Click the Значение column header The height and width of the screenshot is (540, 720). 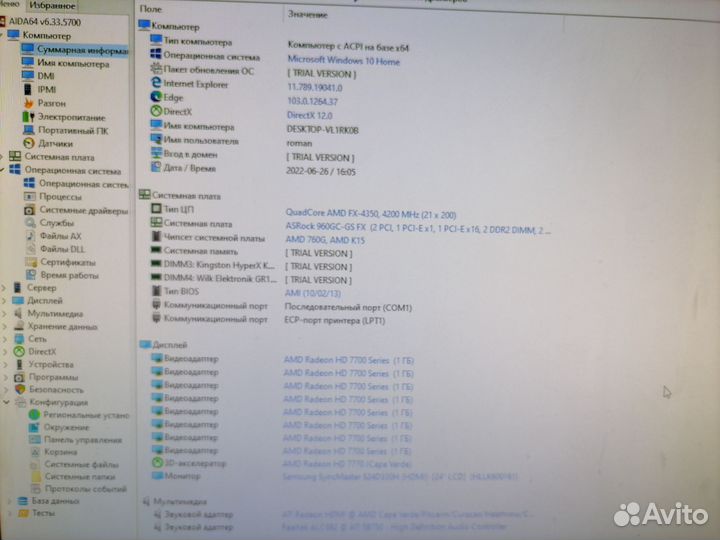305,15
